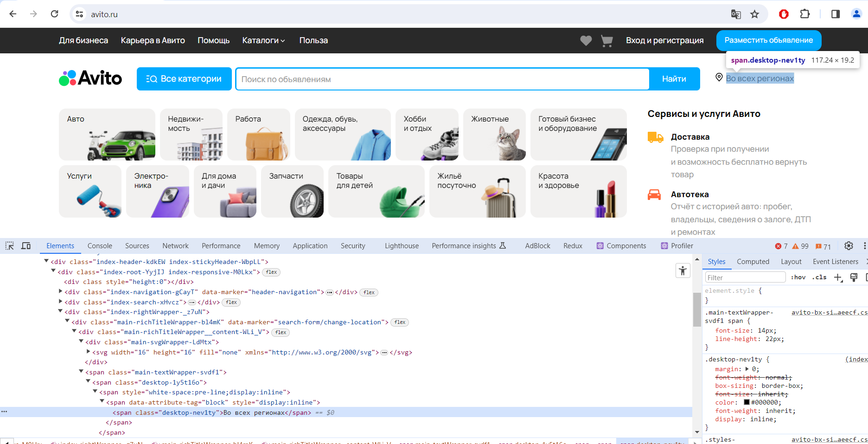Viewport: 868px width, 444px height.
Task: Click the Найти search button
Action: point(674,79)
